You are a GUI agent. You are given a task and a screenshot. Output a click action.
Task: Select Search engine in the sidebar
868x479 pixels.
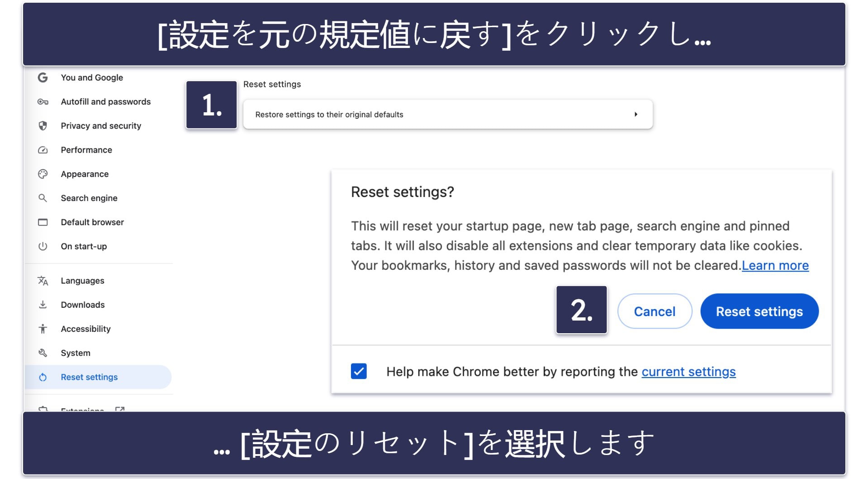click(89, 198)
